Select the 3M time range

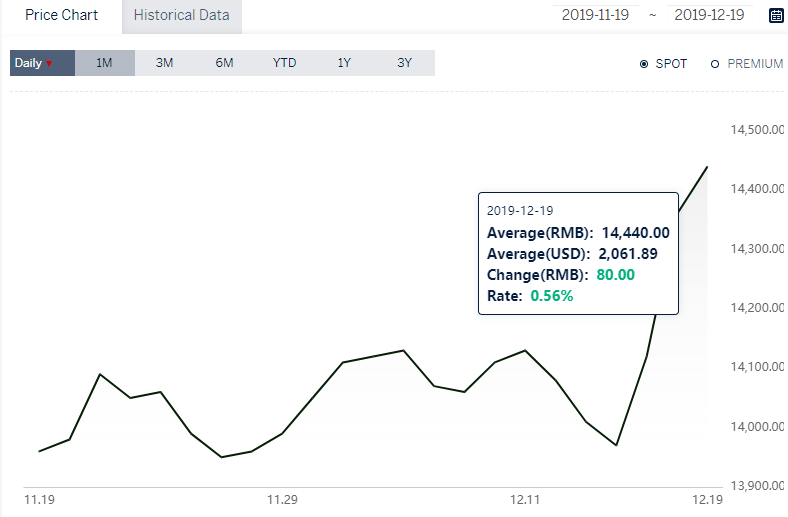tap(164, 63)
